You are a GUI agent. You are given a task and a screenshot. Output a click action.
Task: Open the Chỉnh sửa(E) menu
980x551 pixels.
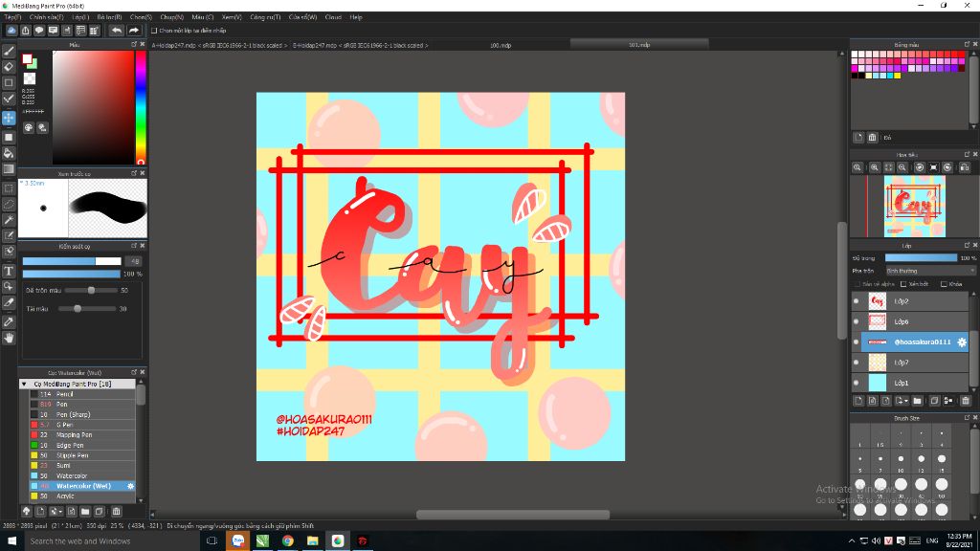coord(46,17)
